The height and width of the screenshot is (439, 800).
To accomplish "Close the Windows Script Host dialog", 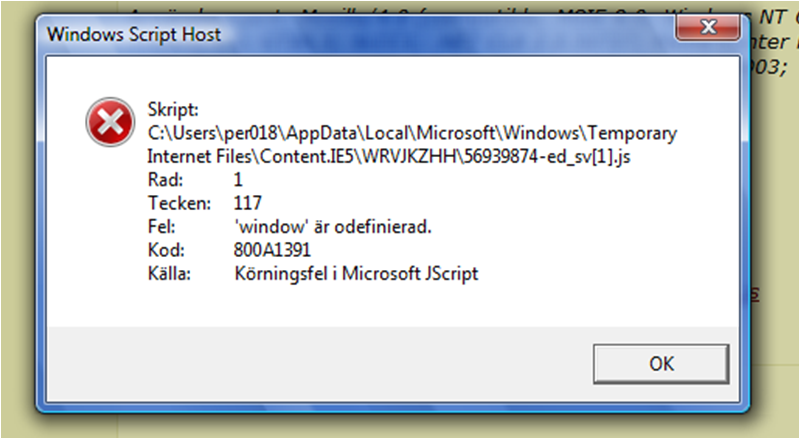I will (x=708, y=27).
